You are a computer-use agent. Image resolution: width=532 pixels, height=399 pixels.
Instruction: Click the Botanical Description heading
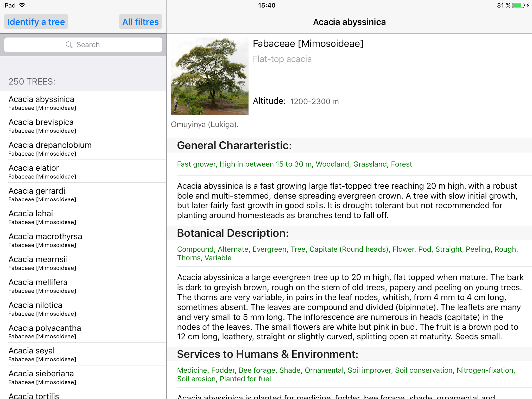(x=233, y=233)
